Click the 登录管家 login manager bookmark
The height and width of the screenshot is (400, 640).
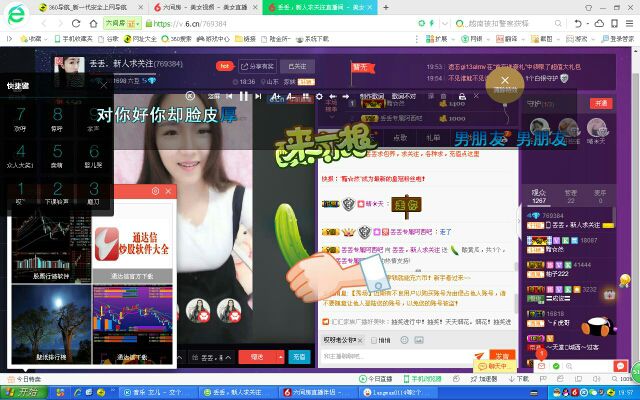click(x=618, y=39)
